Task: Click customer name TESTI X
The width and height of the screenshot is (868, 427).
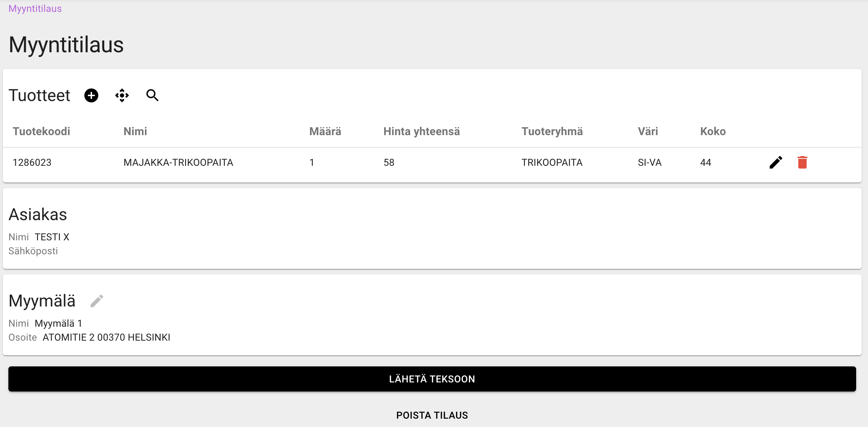Action: point(52,237)
